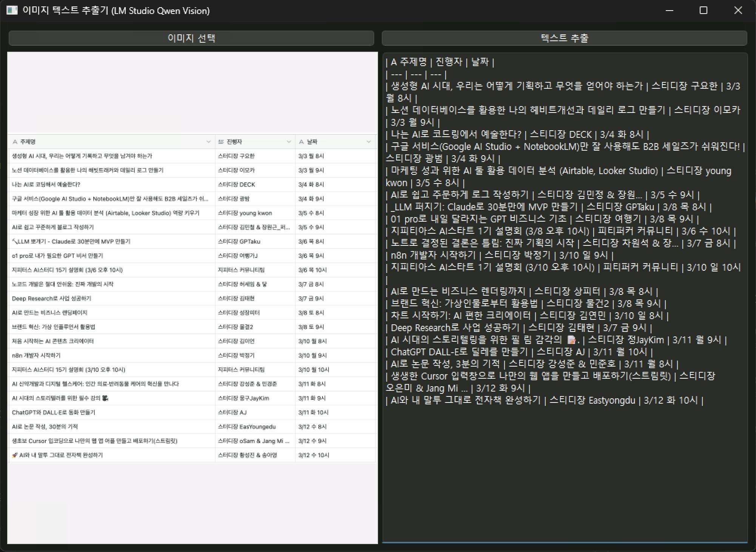The height and width of the screenshot is (552, 756).
Task: Click the app icon in title bar
Action: (x=12, y=10)
